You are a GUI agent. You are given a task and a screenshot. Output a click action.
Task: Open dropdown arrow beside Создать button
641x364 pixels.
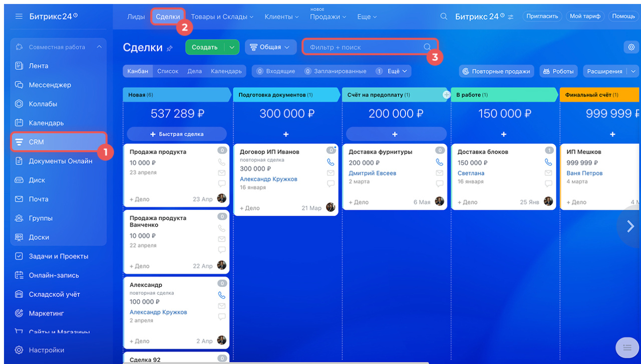231,47
